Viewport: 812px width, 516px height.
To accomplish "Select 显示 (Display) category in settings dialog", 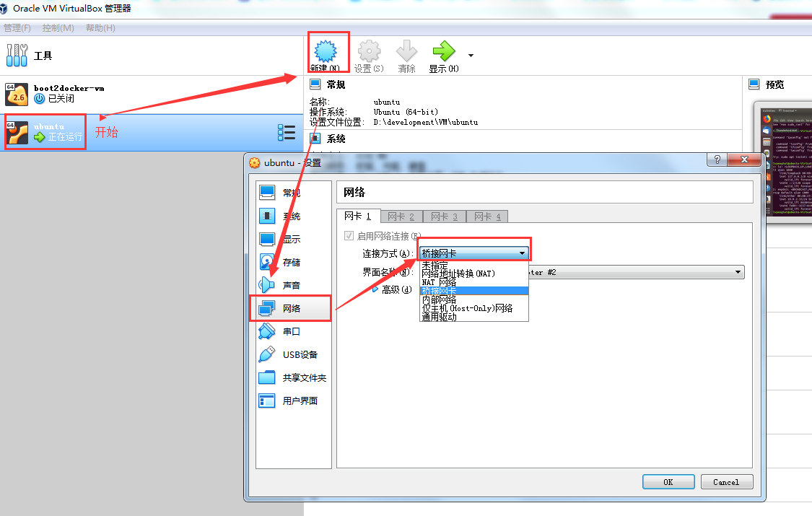I will tap(294, 239).
